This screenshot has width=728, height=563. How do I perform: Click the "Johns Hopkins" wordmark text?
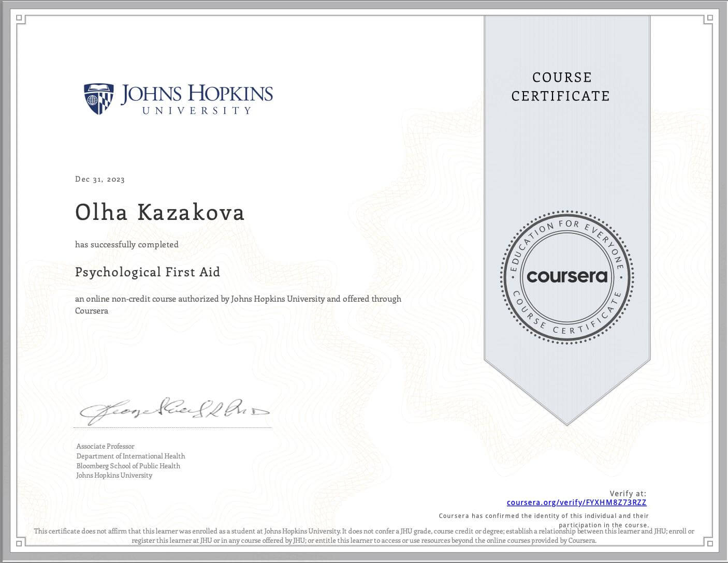tap(197, 94)
